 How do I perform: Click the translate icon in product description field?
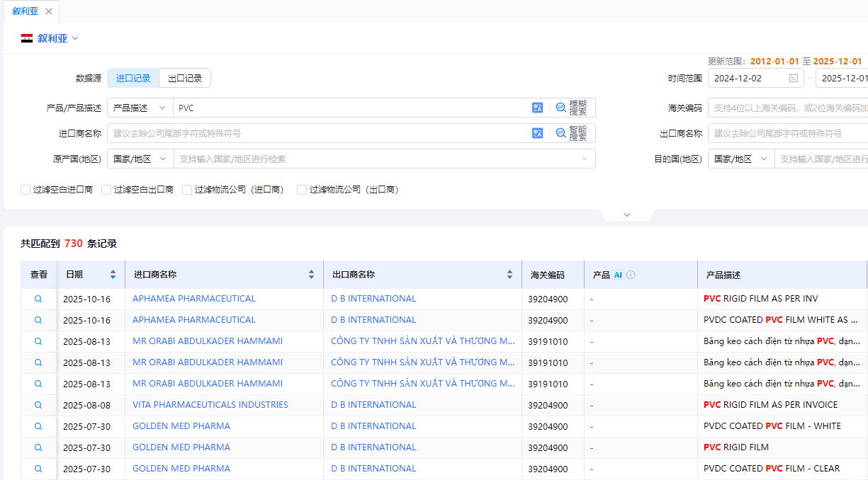coord(537,108)
